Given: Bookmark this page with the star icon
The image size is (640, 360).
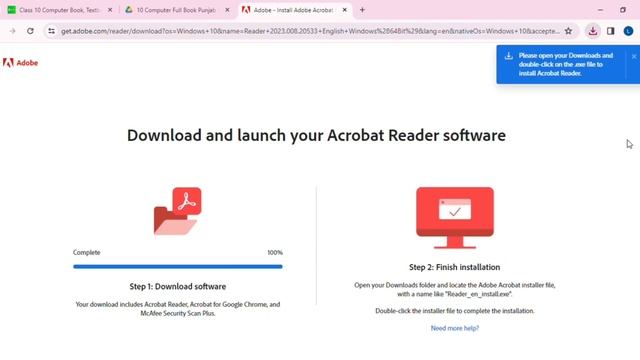Looking at the screenshot, I should coord(568,31).
